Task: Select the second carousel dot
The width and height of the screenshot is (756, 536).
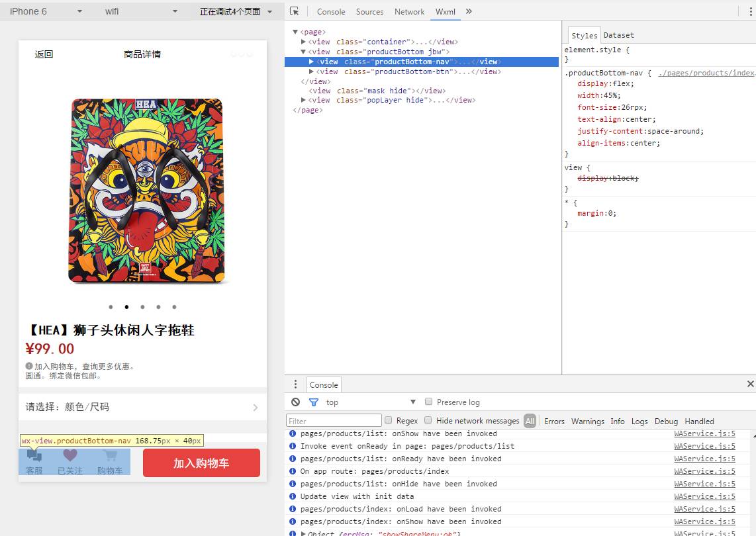Action: click(127, 306)
